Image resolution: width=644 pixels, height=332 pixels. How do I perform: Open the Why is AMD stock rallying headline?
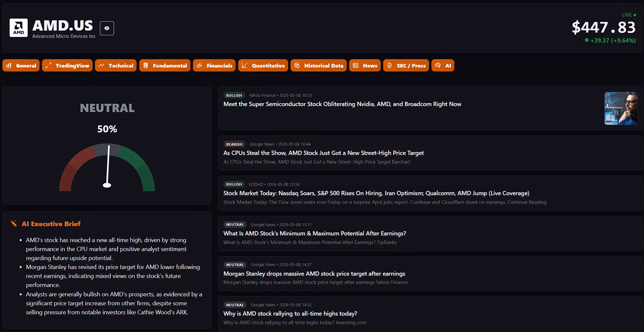290,314
